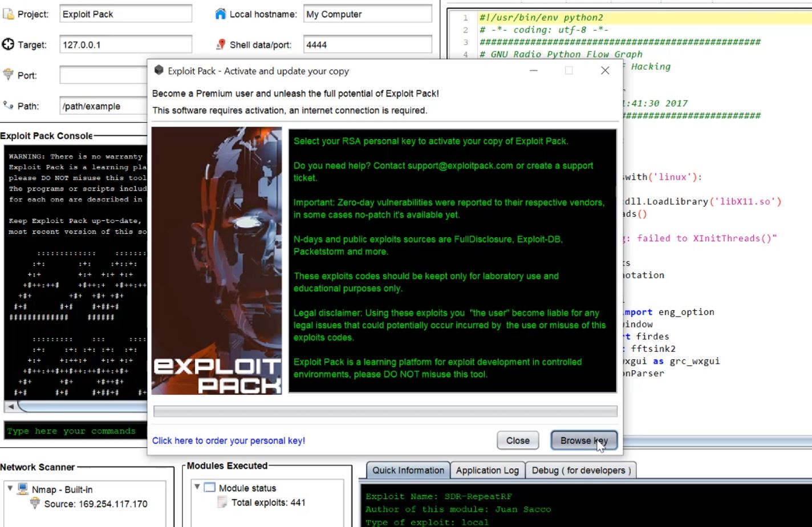Open the Debug ( for developers ) tab
The width and height of the screenshot is (812, 527).
[581, 471]
